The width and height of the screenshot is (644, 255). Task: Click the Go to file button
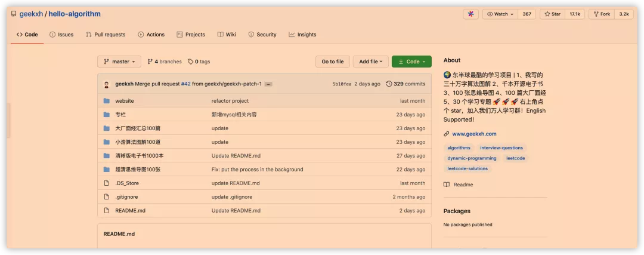point(333,62)
